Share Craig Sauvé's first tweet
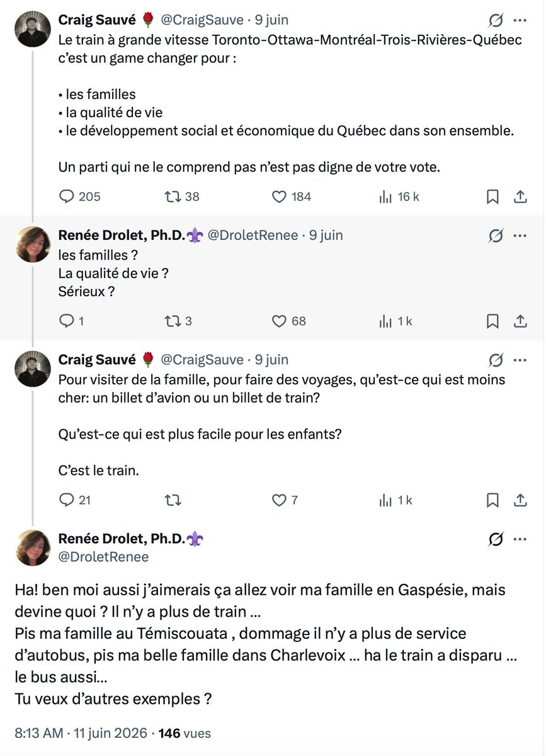This screenshot has width=546, height=756. point(521,197)
